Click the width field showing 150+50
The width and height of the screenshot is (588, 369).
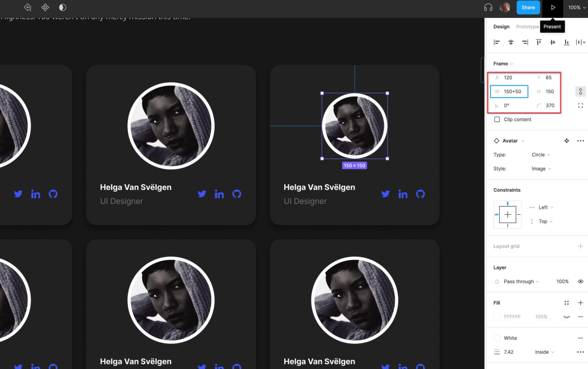point(509,92)
